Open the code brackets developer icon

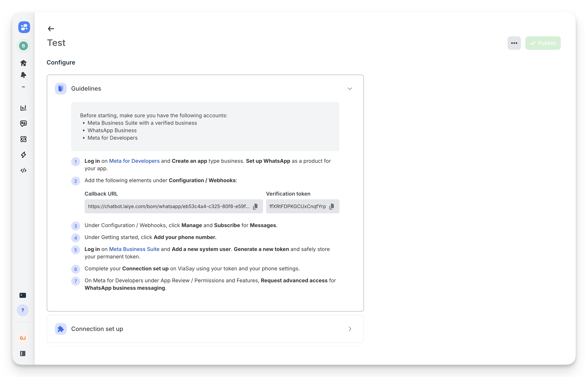tap(23, 170)
